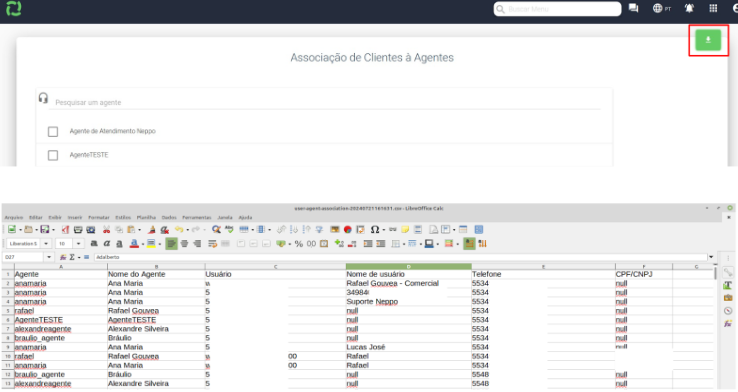Click the Undo arrow icon
The height and width of the screenshot is (392, 738).
(179, 229)
